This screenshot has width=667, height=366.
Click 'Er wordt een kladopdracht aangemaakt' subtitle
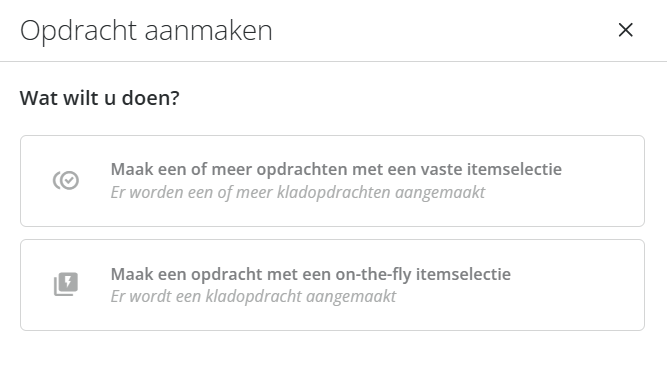click(253, 296)
